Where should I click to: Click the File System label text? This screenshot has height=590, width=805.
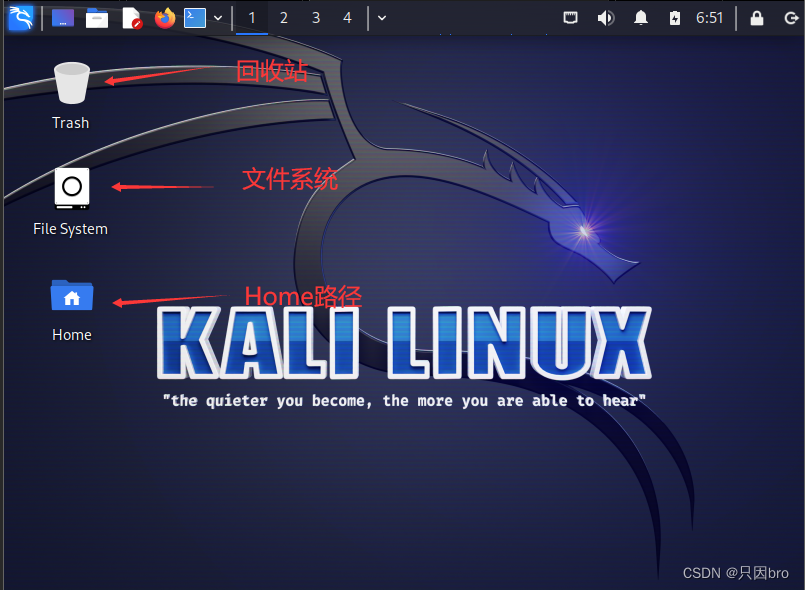[70, 229]
